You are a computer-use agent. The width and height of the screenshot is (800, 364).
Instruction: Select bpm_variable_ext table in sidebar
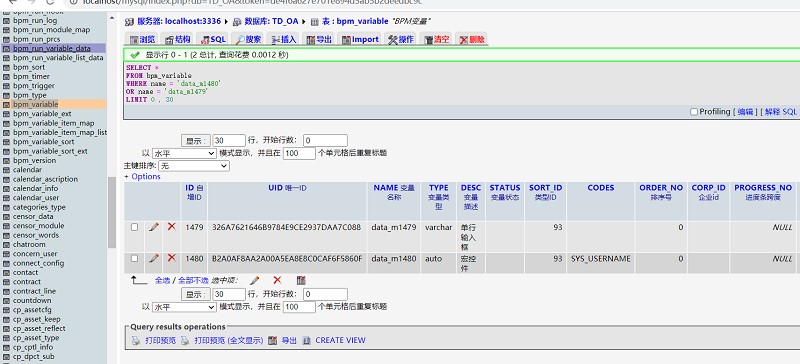coord(42,114)
